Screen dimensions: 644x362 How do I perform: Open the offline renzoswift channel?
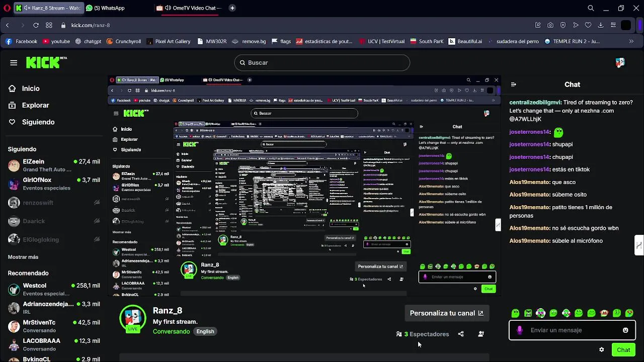[x=54, y=203]
